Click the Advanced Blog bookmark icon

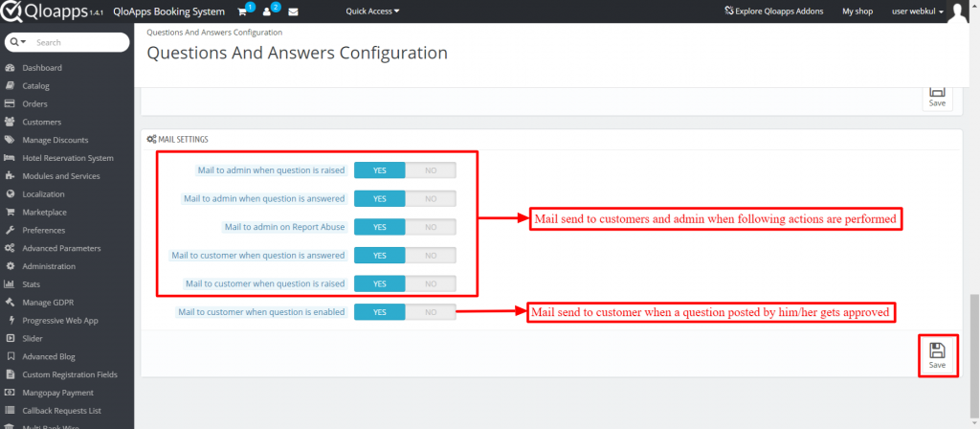[10, 356]
